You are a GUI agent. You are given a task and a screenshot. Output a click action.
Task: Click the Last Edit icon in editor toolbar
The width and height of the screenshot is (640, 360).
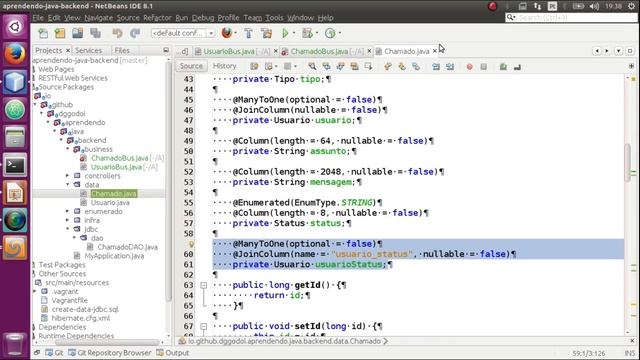click(x=254, y=67)
